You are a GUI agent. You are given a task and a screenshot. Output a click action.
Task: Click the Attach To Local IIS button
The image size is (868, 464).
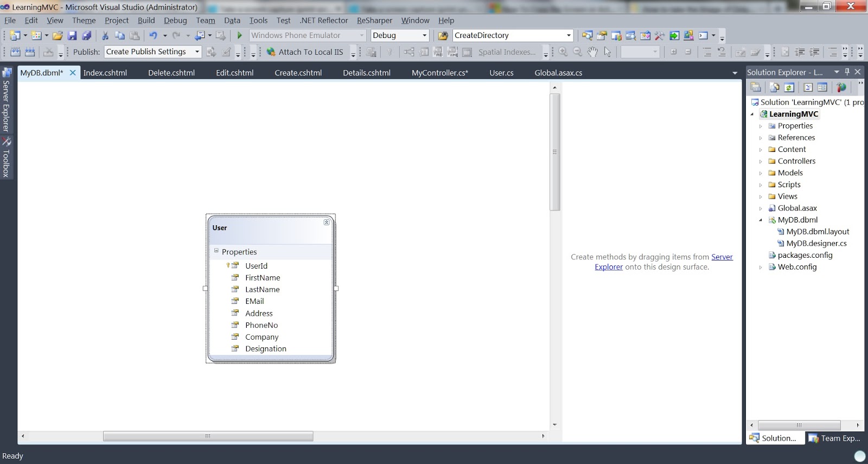click(x=304, y=52)
